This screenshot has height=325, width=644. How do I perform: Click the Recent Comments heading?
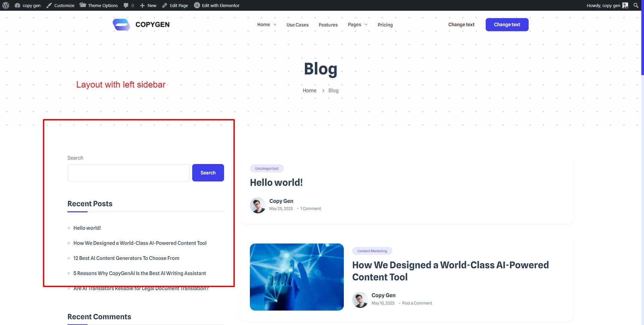pyautogui.click(x=99, y=317)
